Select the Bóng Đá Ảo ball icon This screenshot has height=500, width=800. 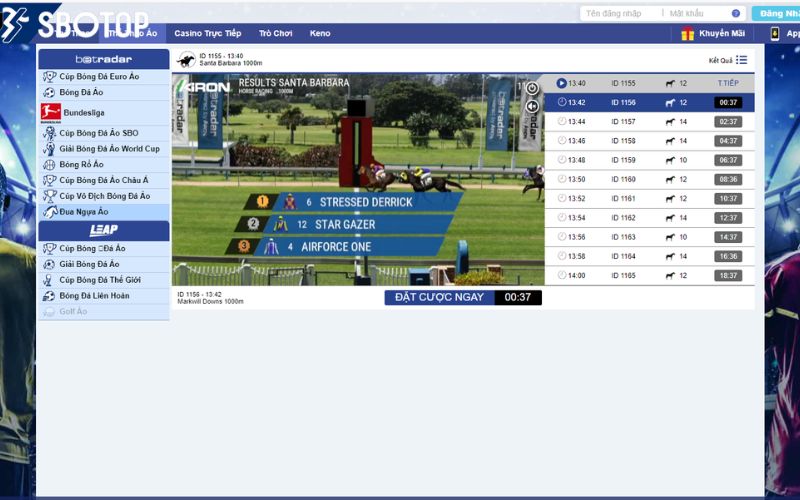(x=49, y=92)
